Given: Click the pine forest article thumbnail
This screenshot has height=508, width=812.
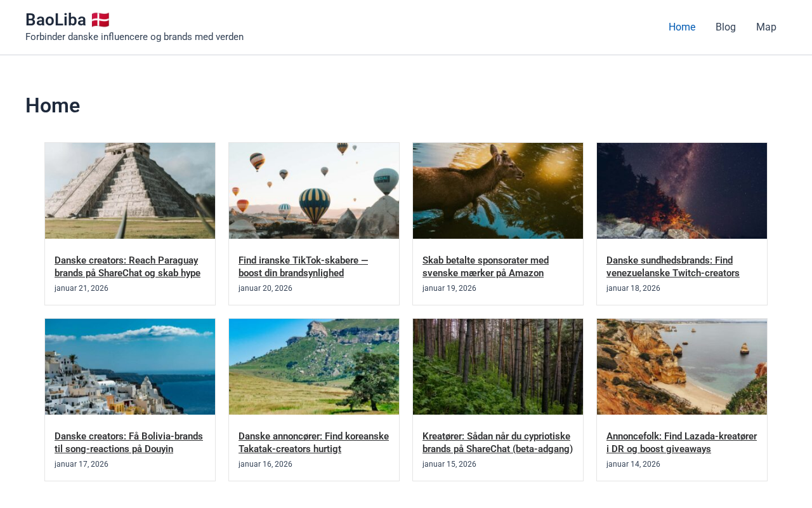Looking at the screenshot, I should (498, 366).
